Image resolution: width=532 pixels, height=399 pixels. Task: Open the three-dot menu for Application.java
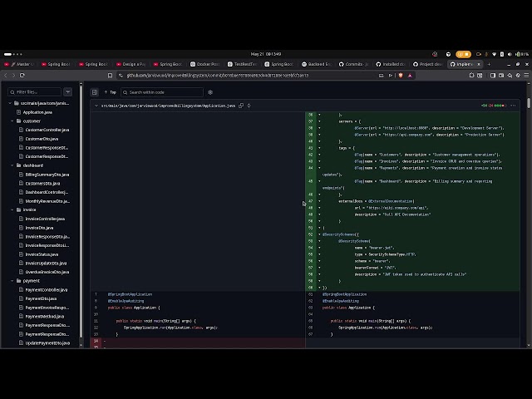pos(513,106)
